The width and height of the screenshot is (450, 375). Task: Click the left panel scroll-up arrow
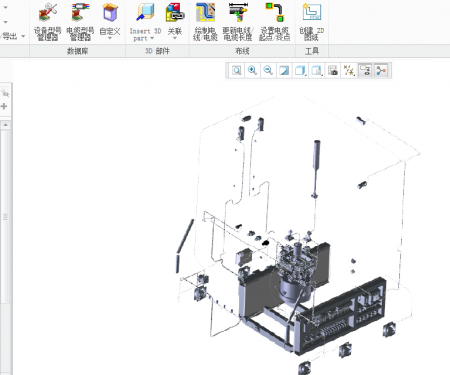(5, 125)
